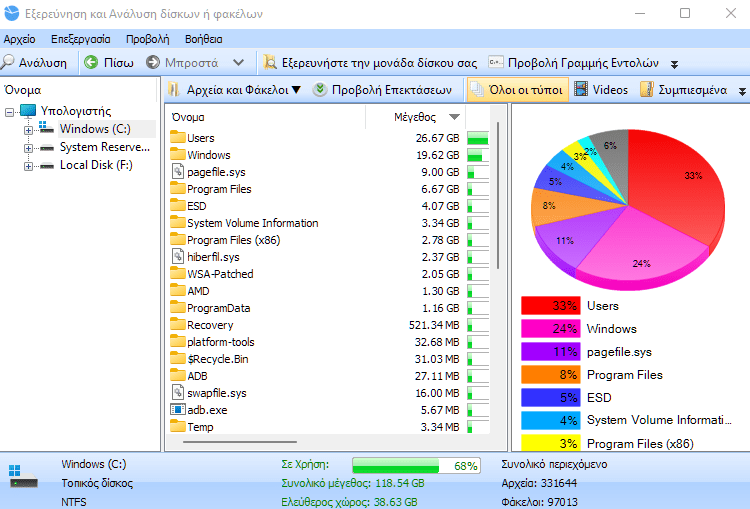Image resolution: width=750 pixels, height=509 pixels.
Task: Click the 19.62 GB Windows size
Action: point(437,155)
